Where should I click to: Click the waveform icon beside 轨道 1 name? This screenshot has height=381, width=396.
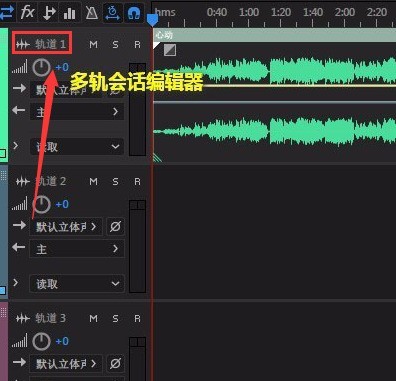[23, 44]
